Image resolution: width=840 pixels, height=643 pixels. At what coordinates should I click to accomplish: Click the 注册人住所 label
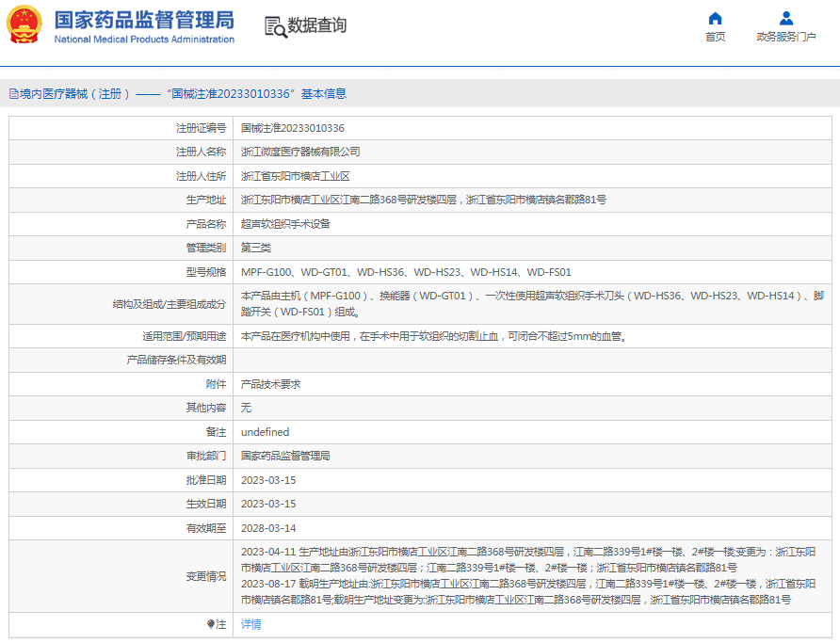click(x=201, y=176)
